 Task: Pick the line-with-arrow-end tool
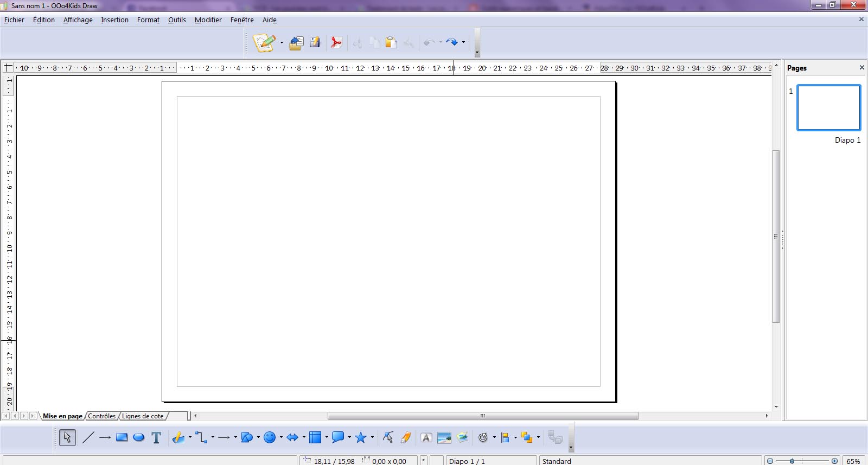coord(105,437)
